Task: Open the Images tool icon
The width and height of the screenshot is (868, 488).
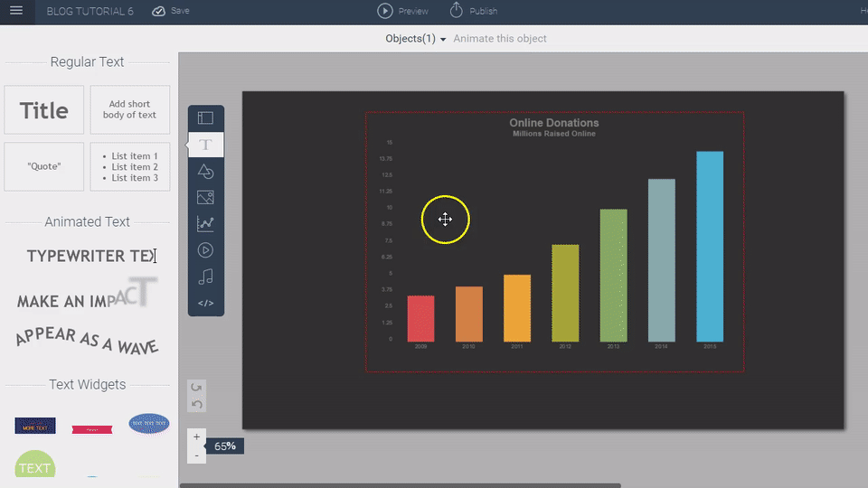Action: coord(205,198)
